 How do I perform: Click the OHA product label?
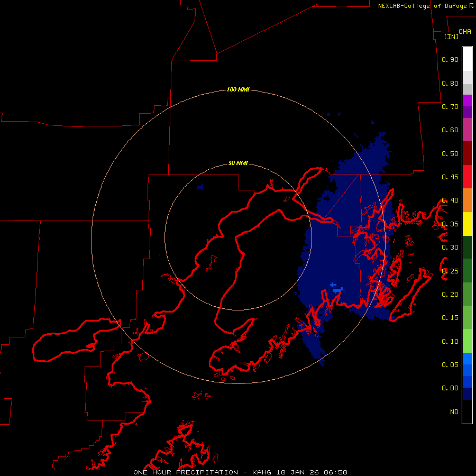[x=465, y=31]
